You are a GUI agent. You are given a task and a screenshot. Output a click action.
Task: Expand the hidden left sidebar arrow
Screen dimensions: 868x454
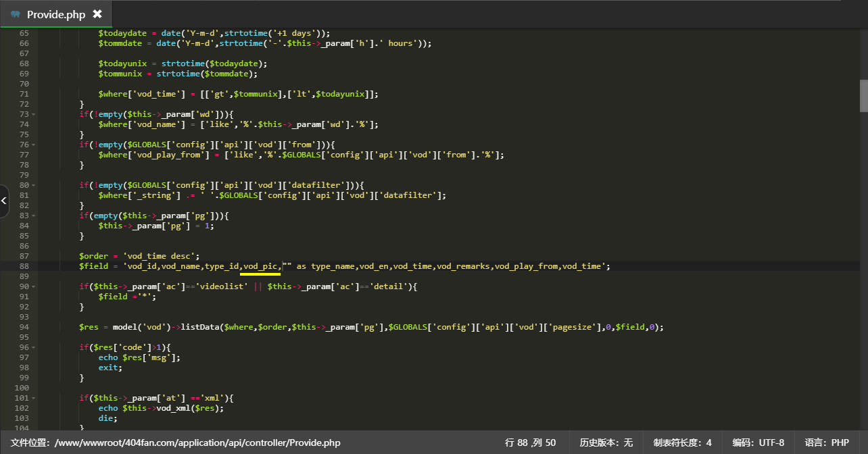[x=3, y=201]
